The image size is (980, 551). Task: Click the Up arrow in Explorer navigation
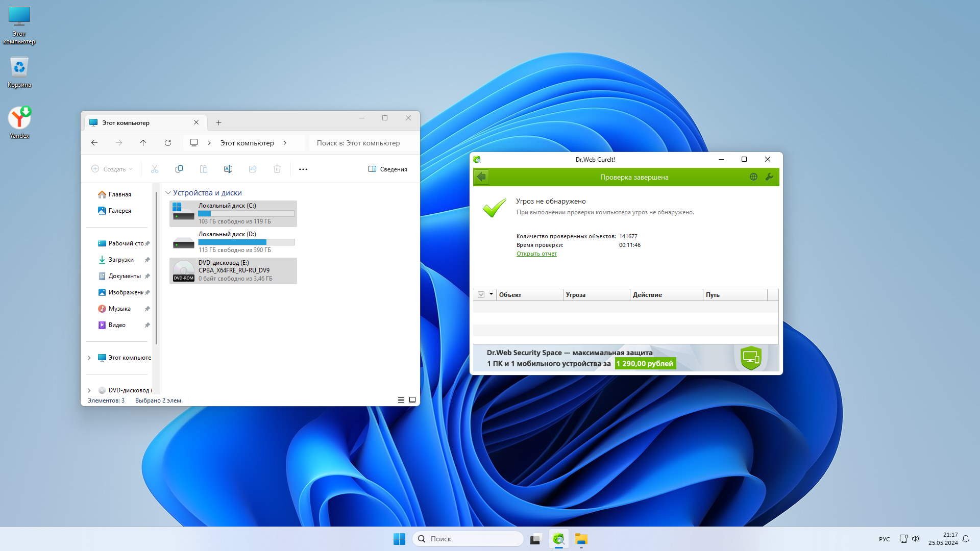coord(143,143)
